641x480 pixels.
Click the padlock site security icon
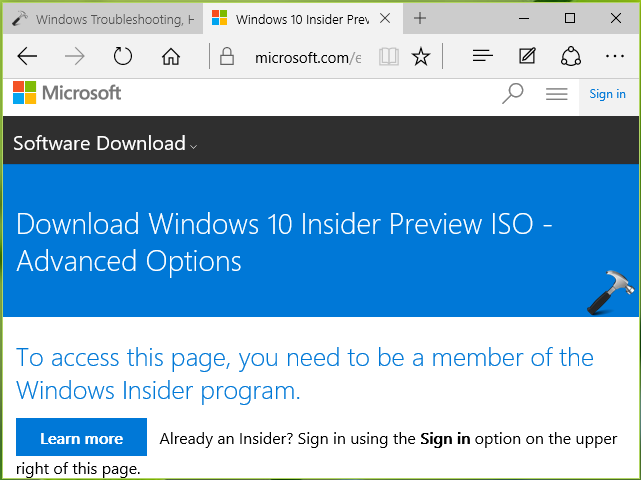click(227, 56)
